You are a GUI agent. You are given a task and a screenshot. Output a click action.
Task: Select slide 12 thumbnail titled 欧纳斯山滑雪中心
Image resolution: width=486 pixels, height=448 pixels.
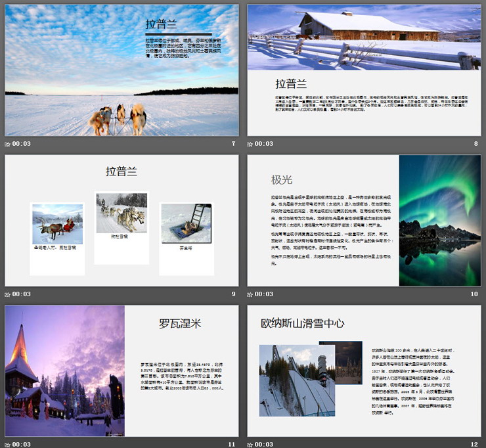pos(364,370)
